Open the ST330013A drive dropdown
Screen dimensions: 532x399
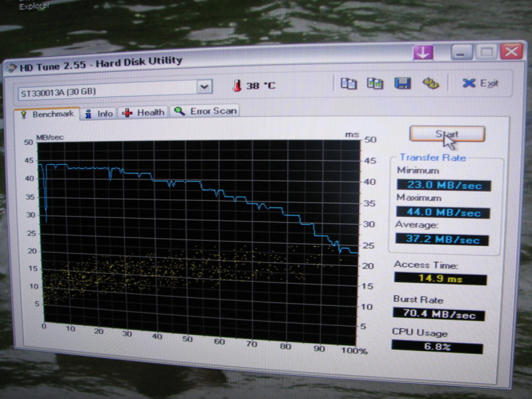(x=204, y=87)
